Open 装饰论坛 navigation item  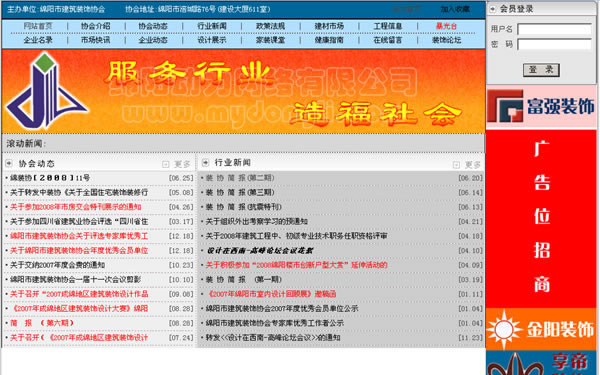(446, 40)
